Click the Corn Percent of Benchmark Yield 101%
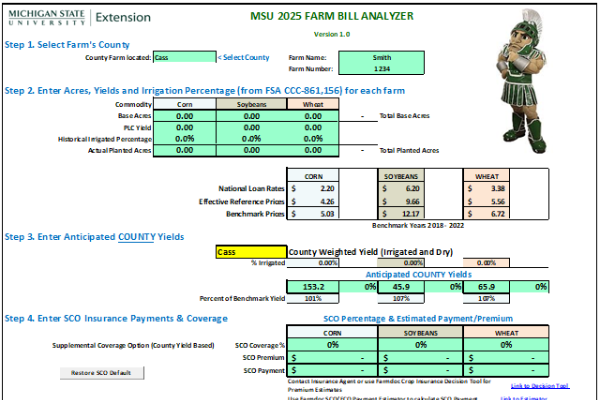Image resolution: width=600 pixels, height=400 pixels. coord(313,298)
